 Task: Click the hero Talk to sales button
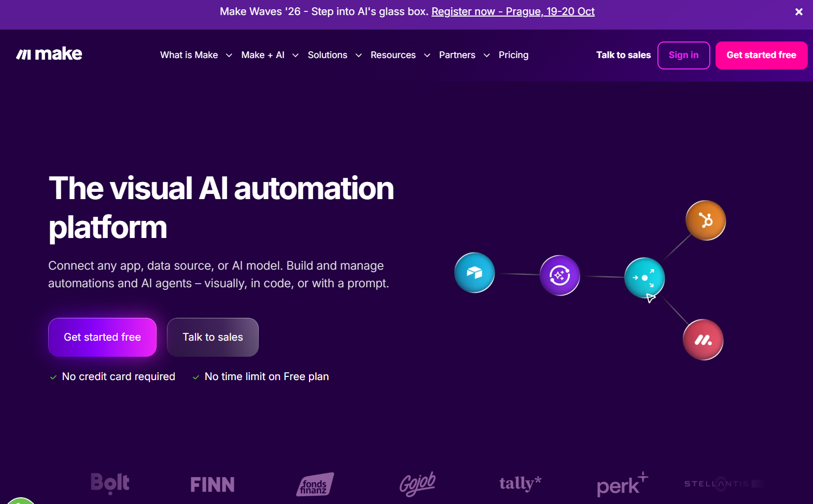(213, 337)
